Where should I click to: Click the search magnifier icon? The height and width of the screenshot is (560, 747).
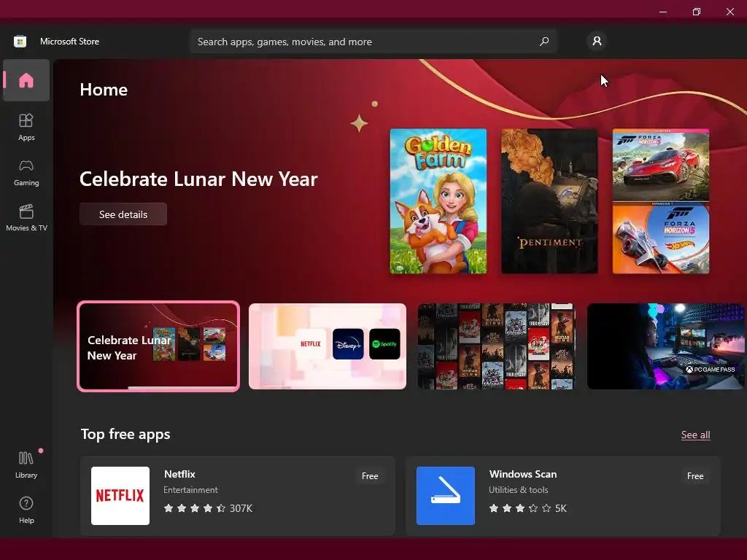tap(544, 42)
